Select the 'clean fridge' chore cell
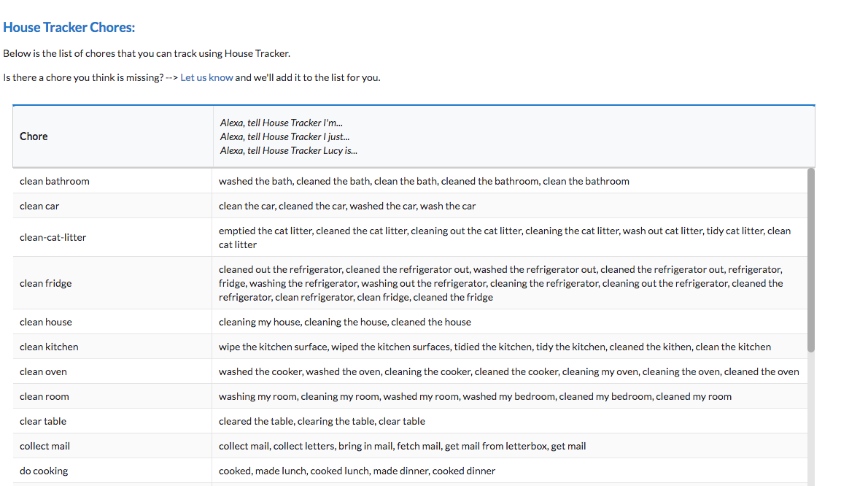This screenshot has height=486, width=868. tap(112, 283)
